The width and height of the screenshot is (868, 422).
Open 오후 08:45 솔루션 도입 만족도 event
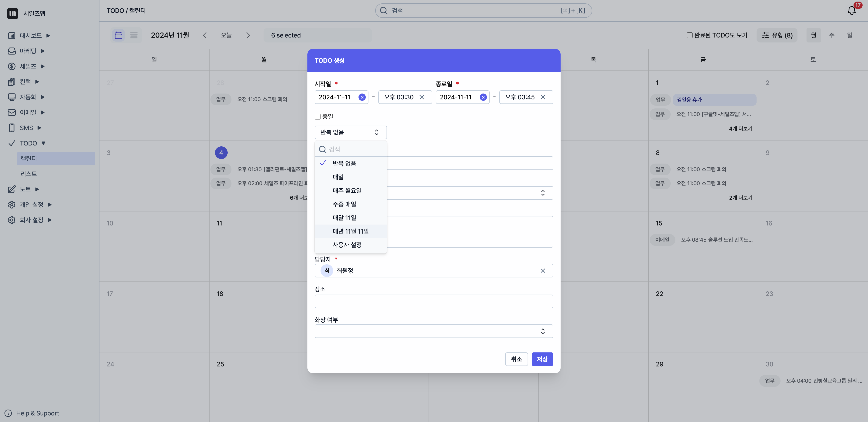(x=717, y=240)
